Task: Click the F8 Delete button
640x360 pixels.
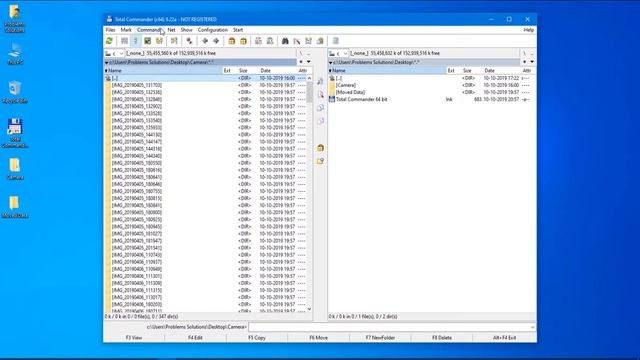Action: 442,338
